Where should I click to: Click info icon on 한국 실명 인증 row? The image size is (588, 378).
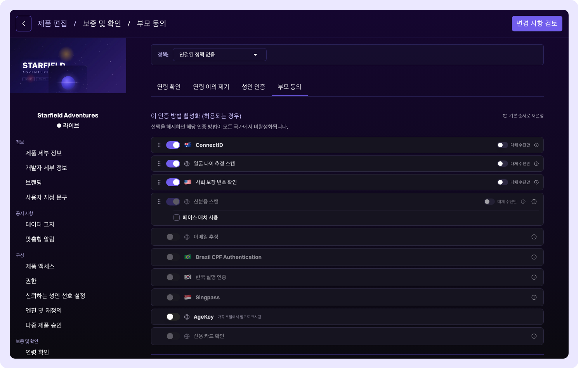click(x=534, y=277)
